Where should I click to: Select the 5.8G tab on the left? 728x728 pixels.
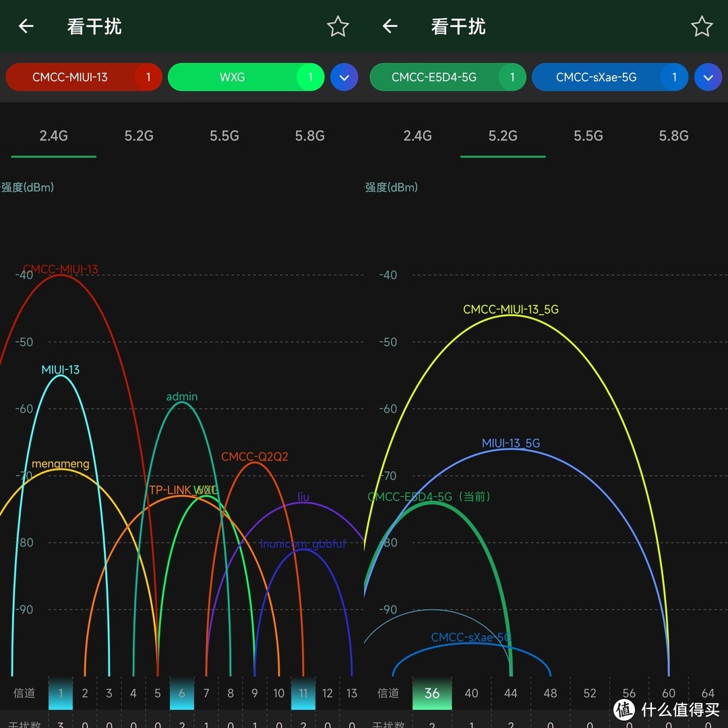point(309,135)
